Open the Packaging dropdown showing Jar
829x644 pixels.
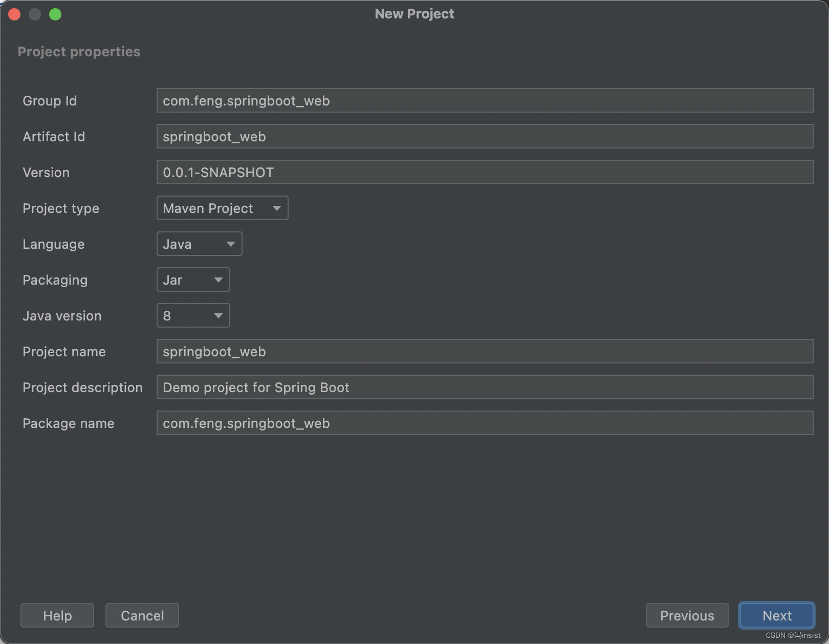point(193,280)
